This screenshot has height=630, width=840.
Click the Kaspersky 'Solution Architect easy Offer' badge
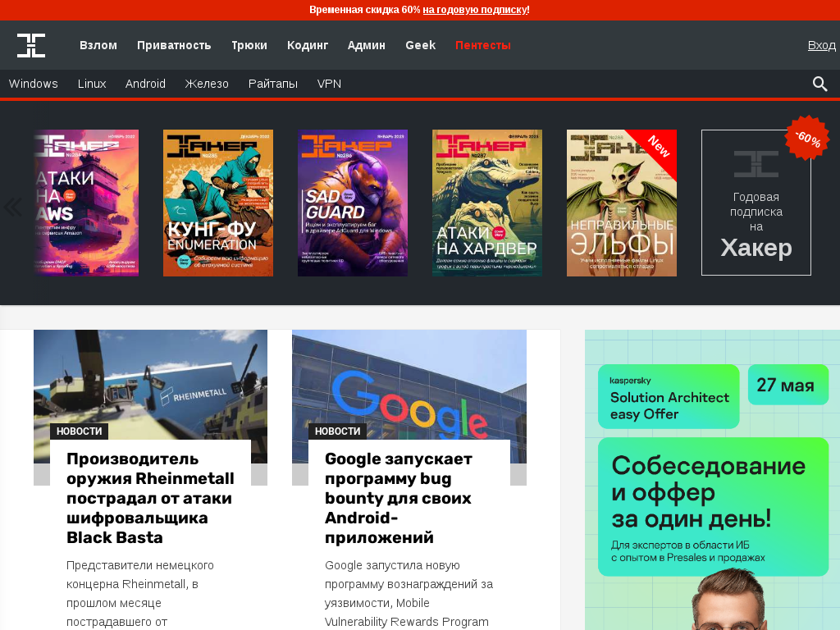coord(669,397)
